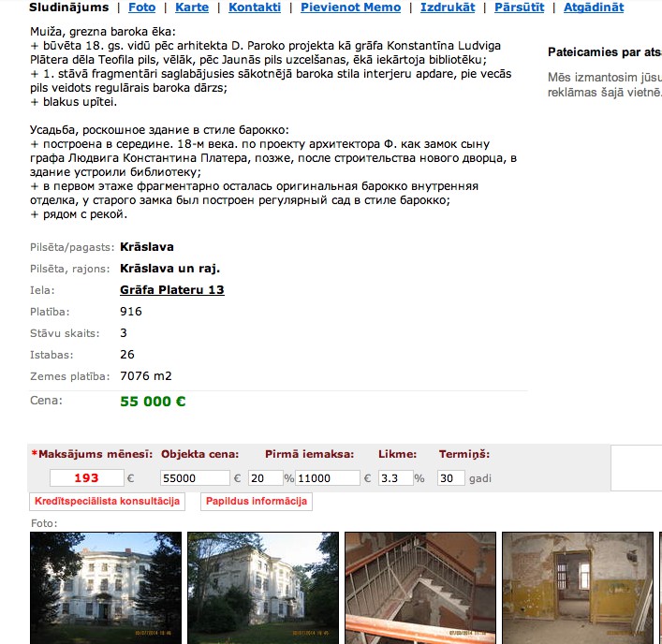Viewport: 662px width, 644px height.
Task: Click the Izdrukāt link
Action: 448,7
